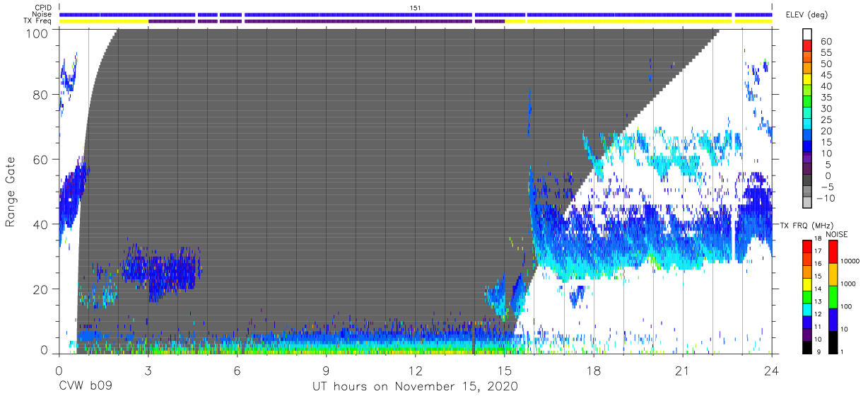868x401 pixels.
Task: Click the 'CVW b09' radar beam label
Action: click(86, 387)
